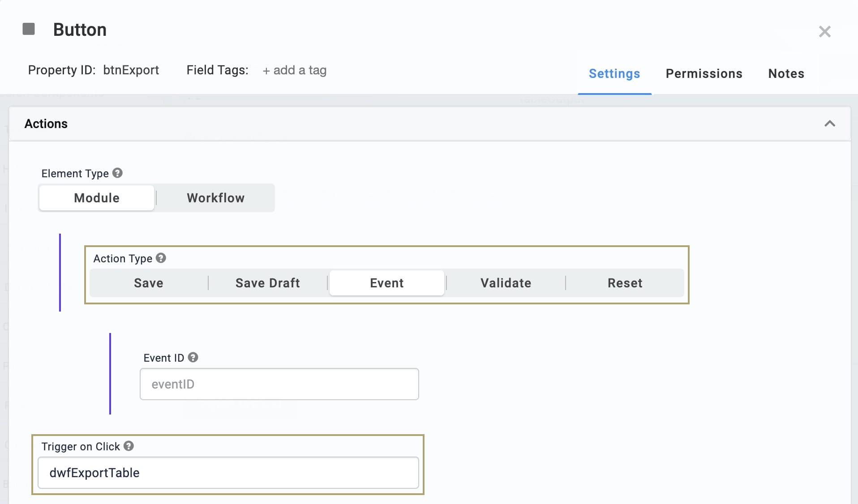
Task: Select Module element type
Action: tap(97, 198)
